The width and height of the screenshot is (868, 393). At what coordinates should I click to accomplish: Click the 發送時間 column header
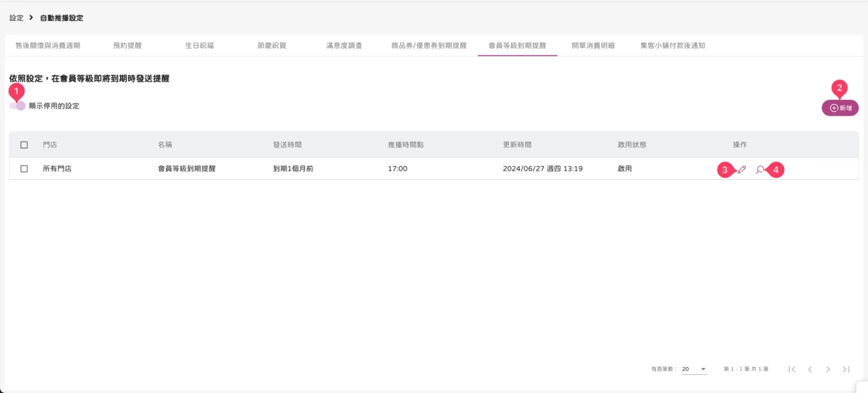[x=287, y=145]
